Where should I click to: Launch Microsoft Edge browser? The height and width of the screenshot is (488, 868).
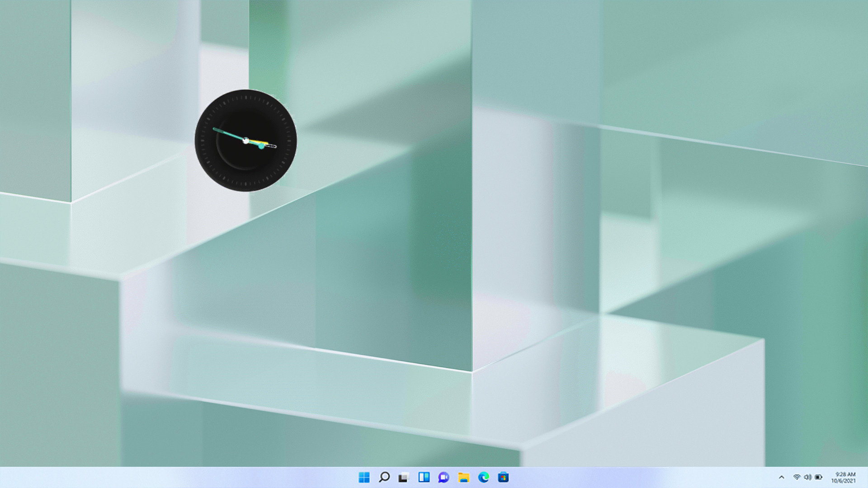pyautogui.click(x=483, y=477)
